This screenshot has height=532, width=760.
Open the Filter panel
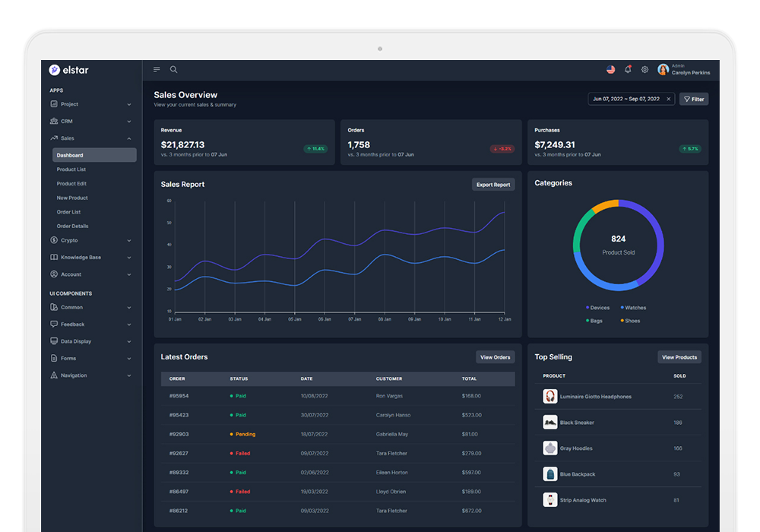click(694, 99)
